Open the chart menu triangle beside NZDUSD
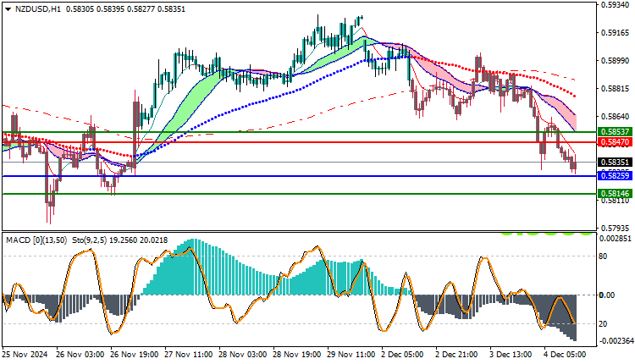Viewport: 635px width, 364px height. click(x=8, y=9)
